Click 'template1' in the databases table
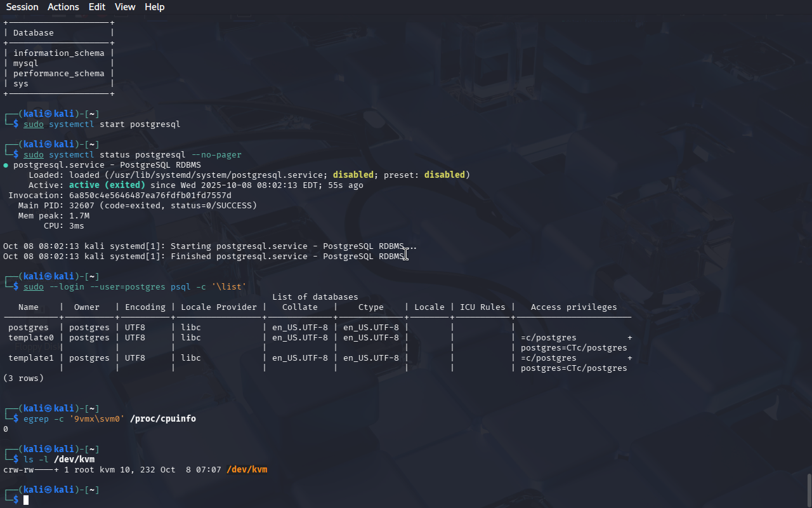Screen dimensions: 812x508 (31, 358)
